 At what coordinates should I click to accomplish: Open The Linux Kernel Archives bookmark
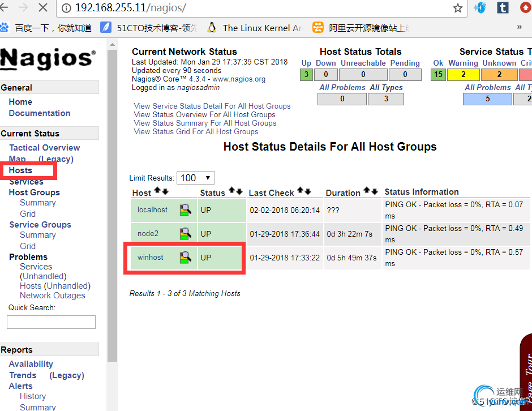[x=255, y=28]
